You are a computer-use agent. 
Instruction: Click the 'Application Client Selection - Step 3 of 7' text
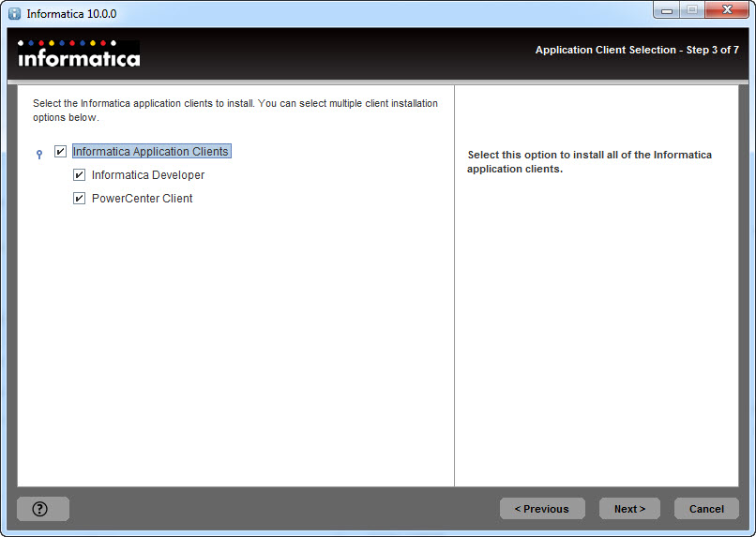click(x=637, y=50)
